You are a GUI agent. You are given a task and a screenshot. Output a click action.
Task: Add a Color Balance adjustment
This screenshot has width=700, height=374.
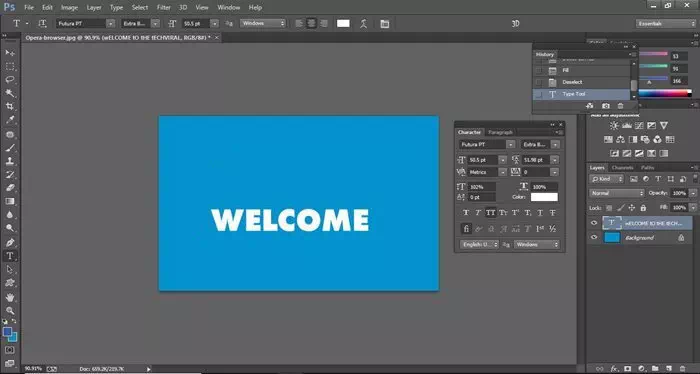tap(621, 139)
